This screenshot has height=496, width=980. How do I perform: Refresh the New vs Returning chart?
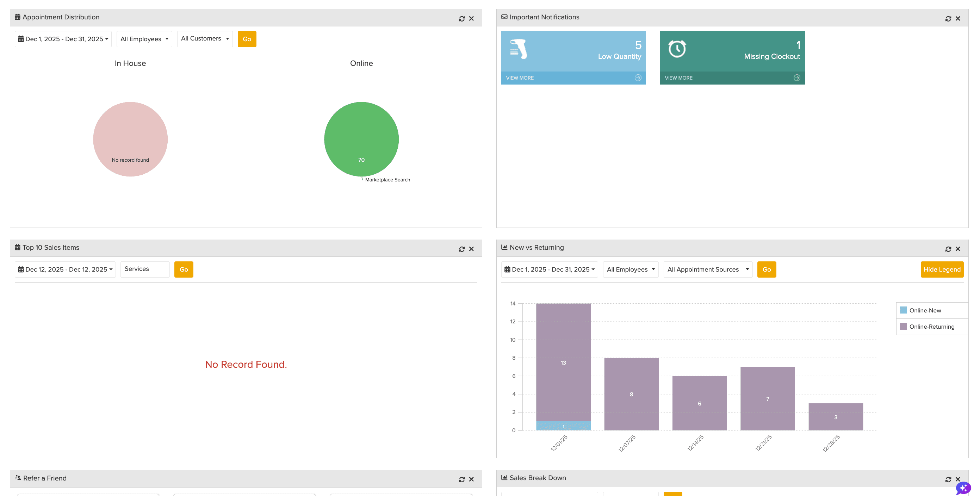coord(948,249)
